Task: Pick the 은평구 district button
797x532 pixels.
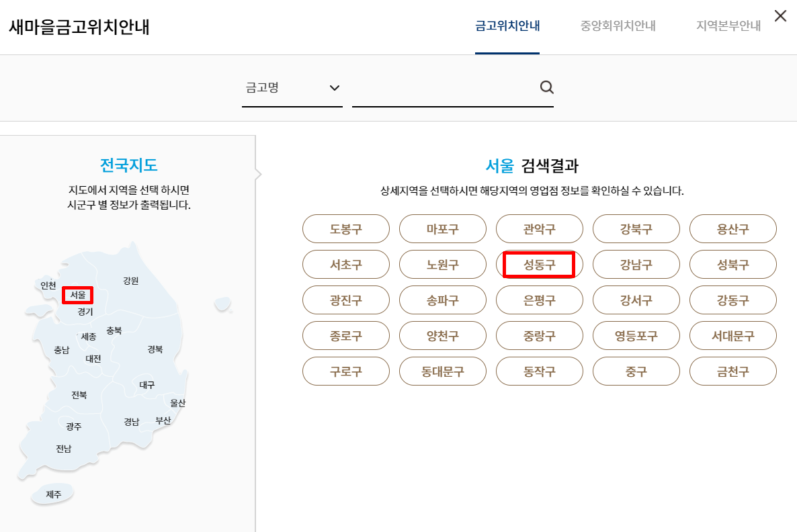Action: coord(540,300)
